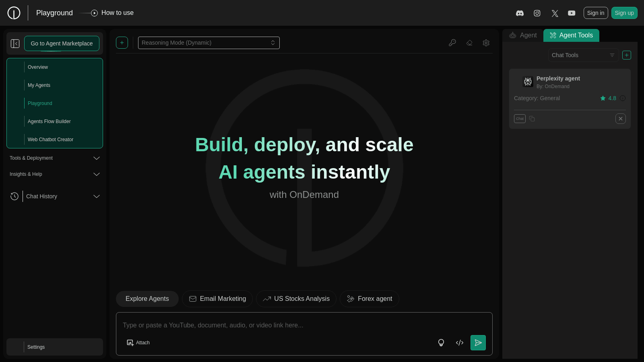
Task: Click the lightbulb suggestions icon
Action: (441, 343)
